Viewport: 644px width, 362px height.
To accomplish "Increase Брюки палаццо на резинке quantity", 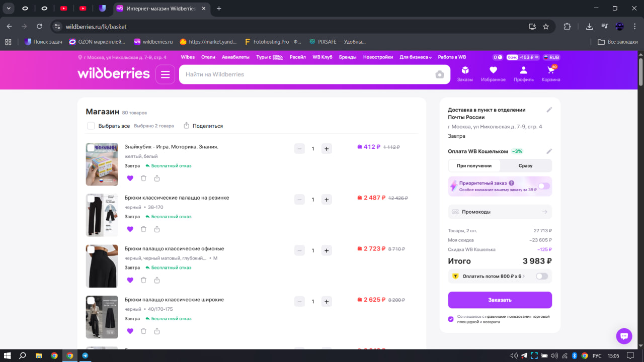I will click(327, 200).
